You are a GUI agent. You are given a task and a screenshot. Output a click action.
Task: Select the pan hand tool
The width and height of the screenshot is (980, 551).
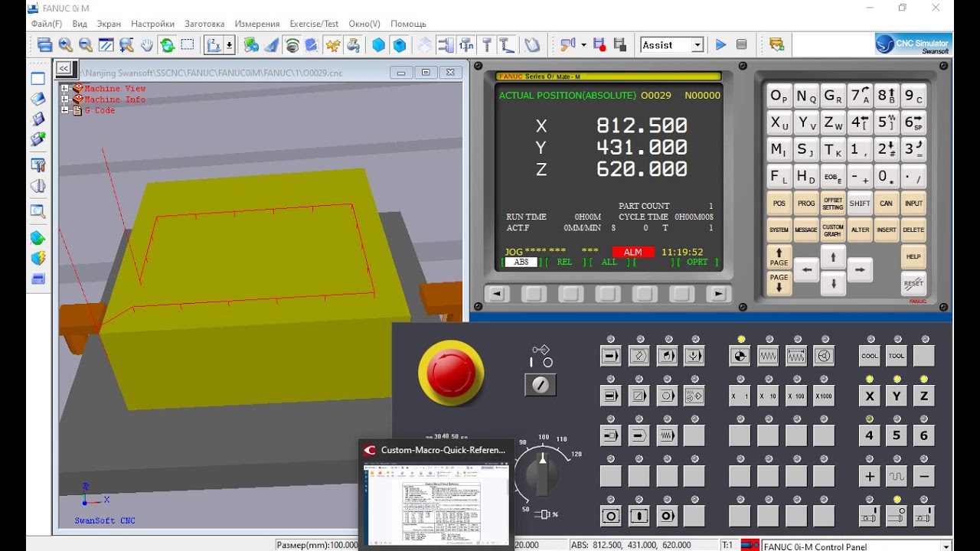pyautogui.click(x=147, y=45)
